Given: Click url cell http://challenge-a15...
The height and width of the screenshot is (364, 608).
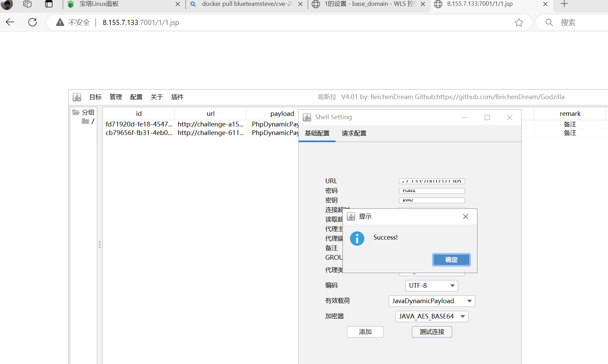Looking at the screenshot, I should pos(211,124).
